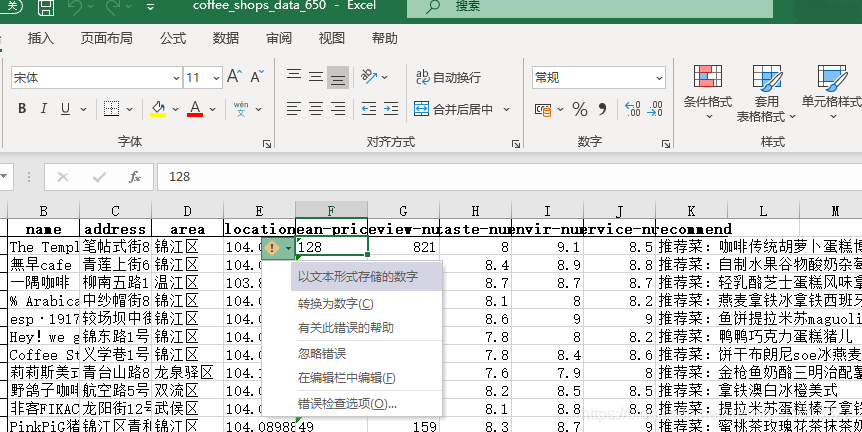
Task: Open the 审阅 ribbon tab
Action: click(x=279, y=38)
